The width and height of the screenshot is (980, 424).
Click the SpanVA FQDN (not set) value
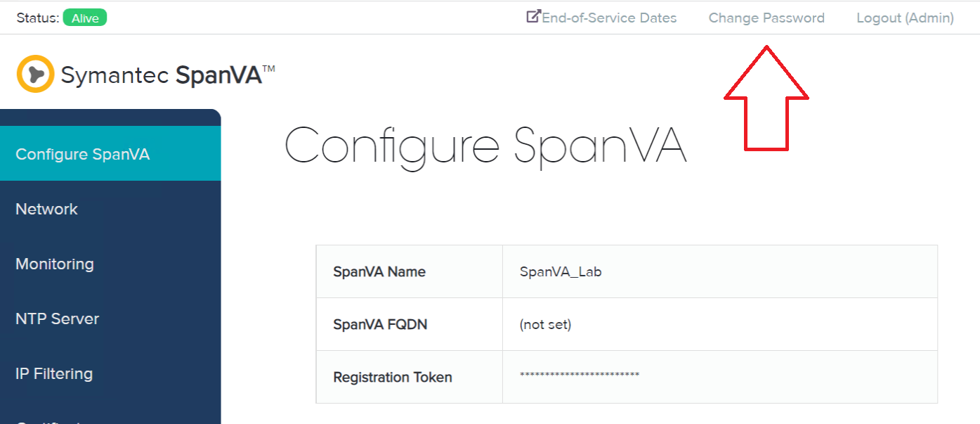545,325
